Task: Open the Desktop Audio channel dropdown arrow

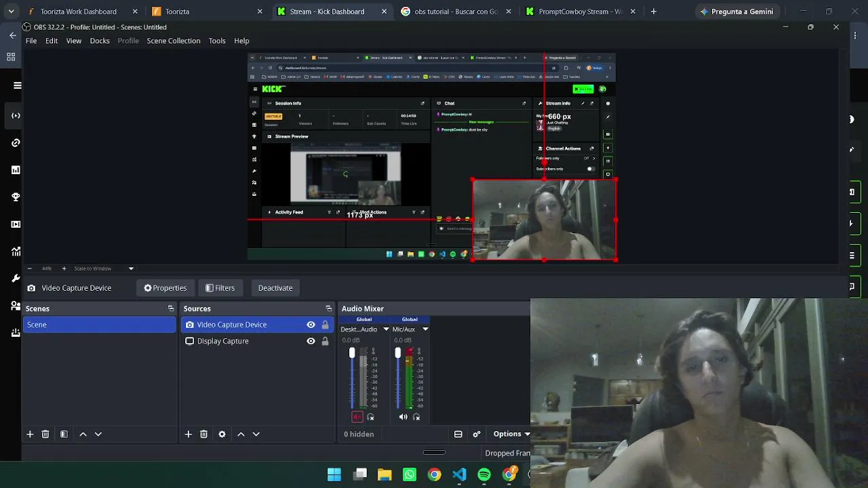Action: pyautogui.click(x=386, y=329)
